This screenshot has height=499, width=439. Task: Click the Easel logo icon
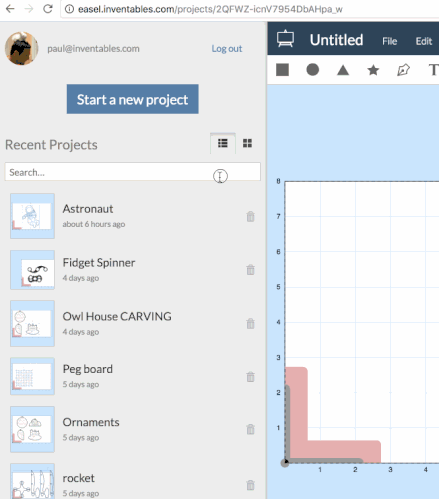click(285, 39)
